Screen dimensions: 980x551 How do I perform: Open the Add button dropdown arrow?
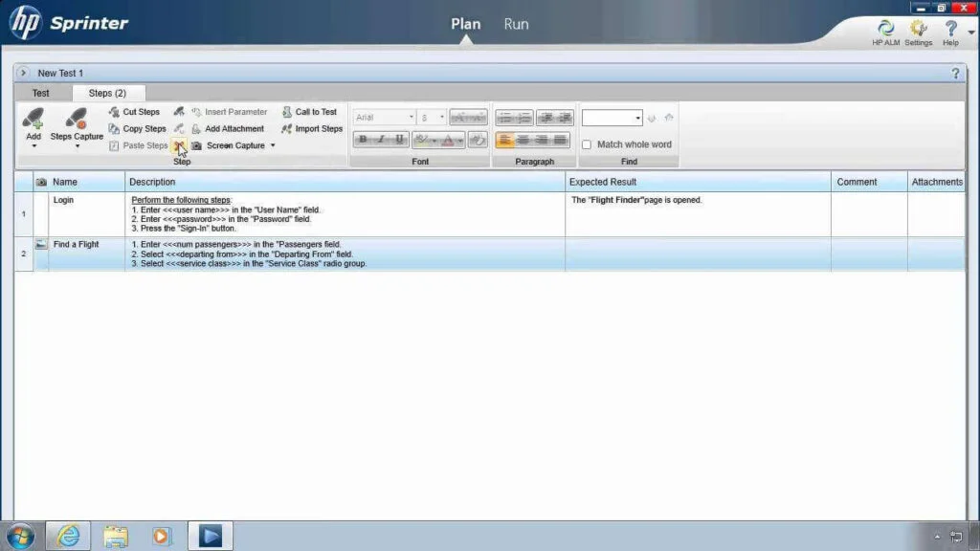click(33, 146)
